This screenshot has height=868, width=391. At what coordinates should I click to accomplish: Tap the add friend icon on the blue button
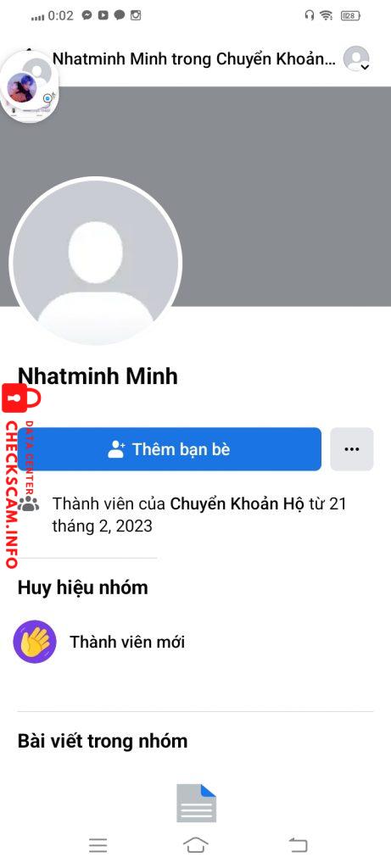pyautogui.click(x=116, y=449)
